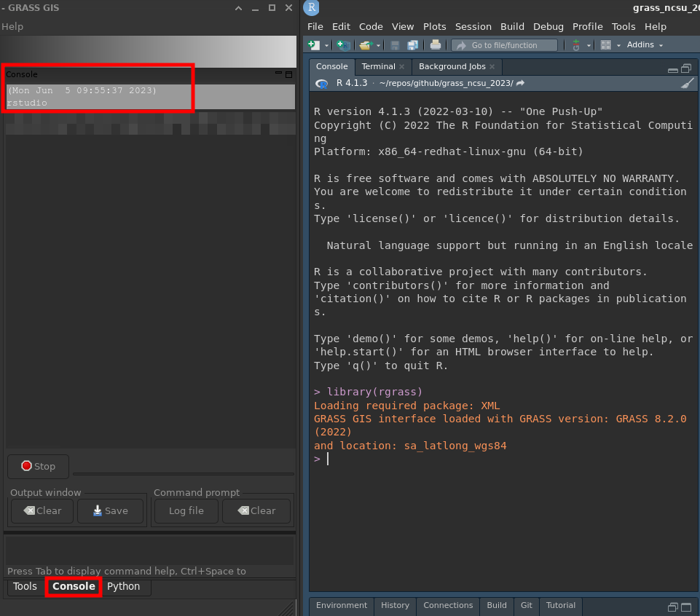Maximize the GRASS Console panel

click(289, 74)
